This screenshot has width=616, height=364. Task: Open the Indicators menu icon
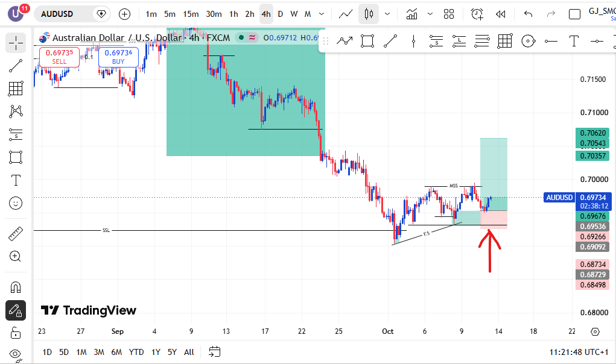tap(411, 14)
